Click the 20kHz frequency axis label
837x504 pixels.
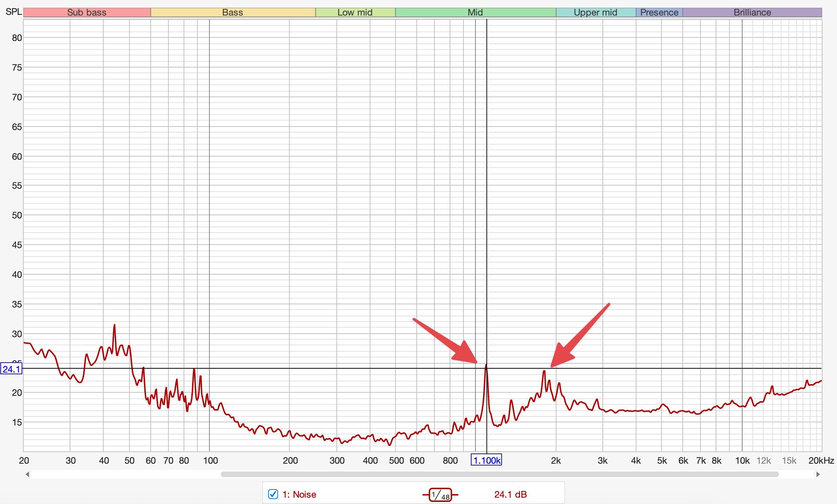coord(821,461)
